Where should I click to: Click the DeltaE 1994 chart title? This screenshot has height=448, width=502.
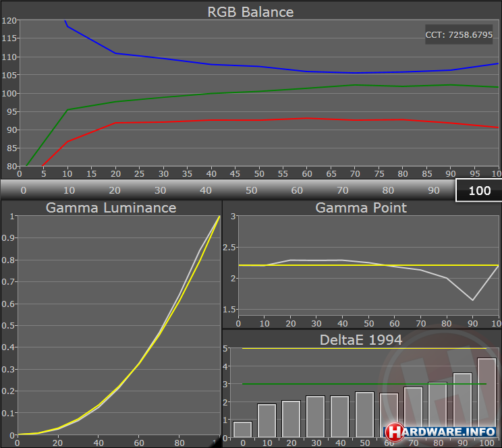tap(361, 340)
